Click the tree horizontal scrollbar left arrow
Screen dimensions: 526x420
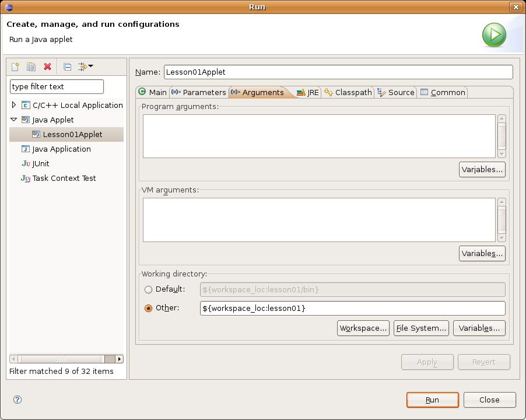click(13, 359)
